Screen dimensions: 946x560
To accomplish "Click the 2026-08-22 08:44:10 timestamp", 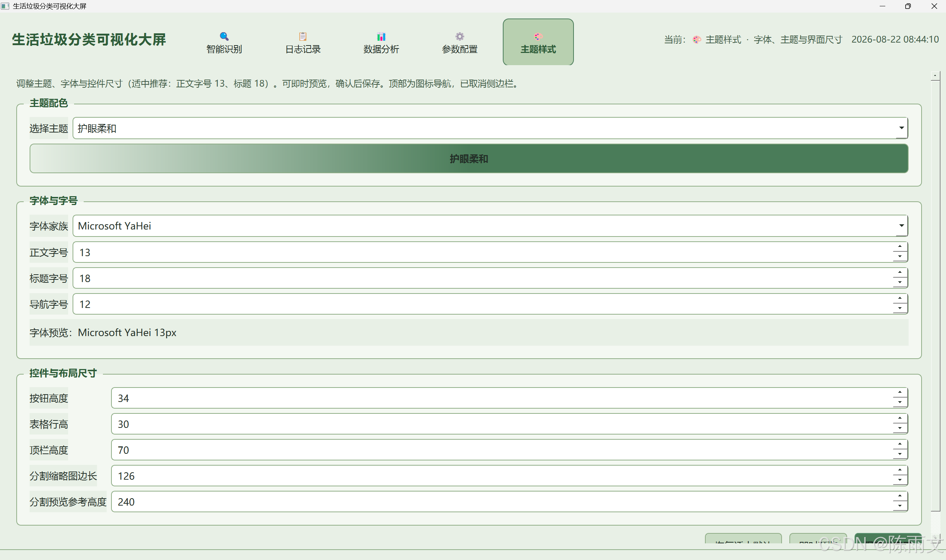I will (x=895, y=40).
